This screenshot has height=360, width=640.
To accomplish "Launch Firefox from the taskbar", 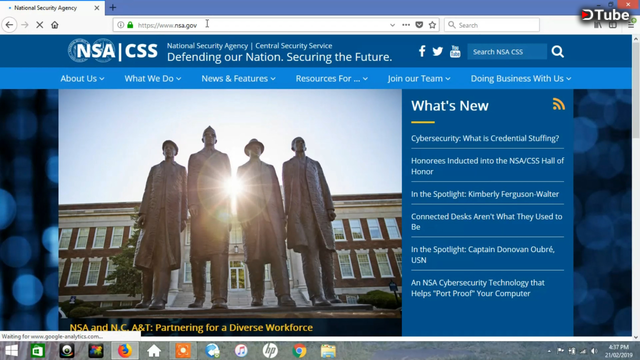I will [125, 351].
